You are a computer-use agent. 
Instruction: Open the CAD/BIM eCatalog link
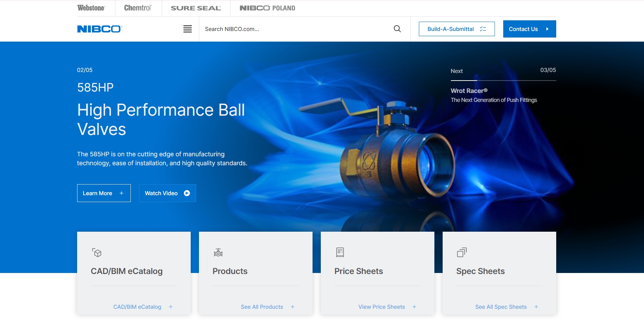137,307
